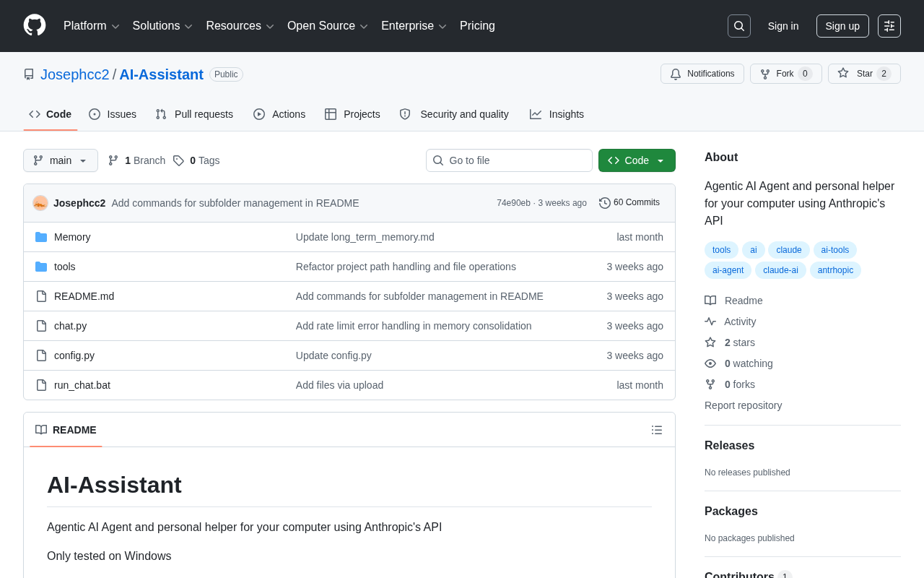Click the clock icon beside 60 Commits
924x578 pixels.
click(605, 203)
